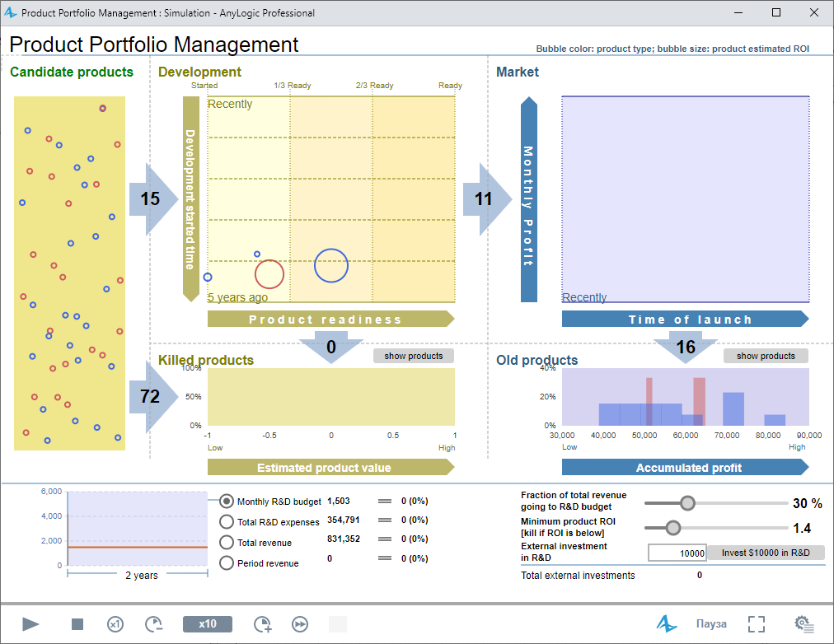This screenshot has width=834, height=644.
Task: Stop the simulation with the square button
Action: [77, 623]
